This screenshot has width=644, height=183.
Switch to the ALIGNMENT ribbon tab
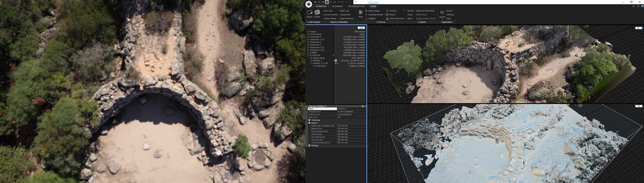click(337, 6)
